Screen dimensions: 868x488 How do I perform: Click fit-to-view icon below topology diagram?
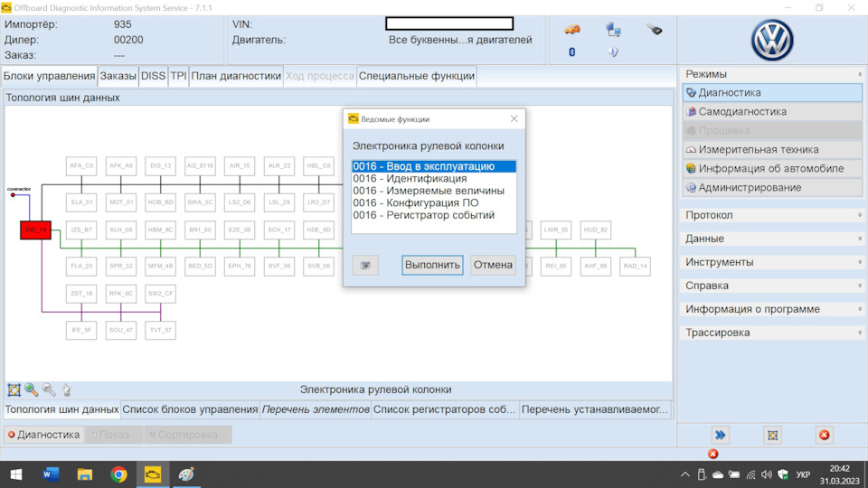tap(14, 389)
